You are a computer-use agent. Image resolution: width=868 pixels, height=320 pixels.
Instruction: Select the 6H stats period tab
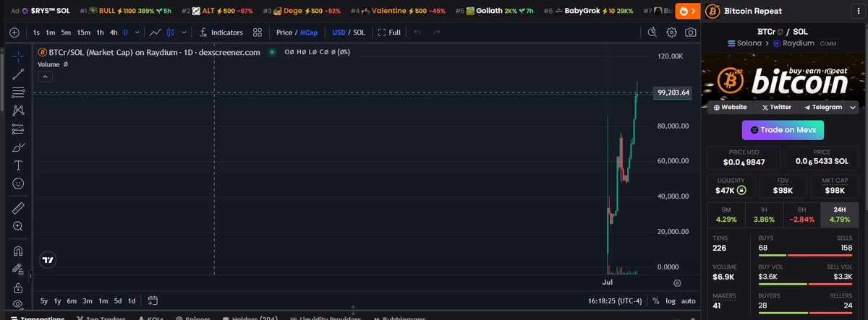tap(801, 215)
